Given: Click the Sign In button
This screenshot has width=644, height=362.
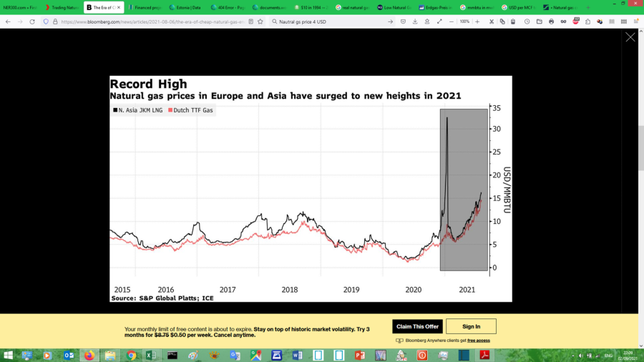Looking at the screenshot, I should (471, 326).
